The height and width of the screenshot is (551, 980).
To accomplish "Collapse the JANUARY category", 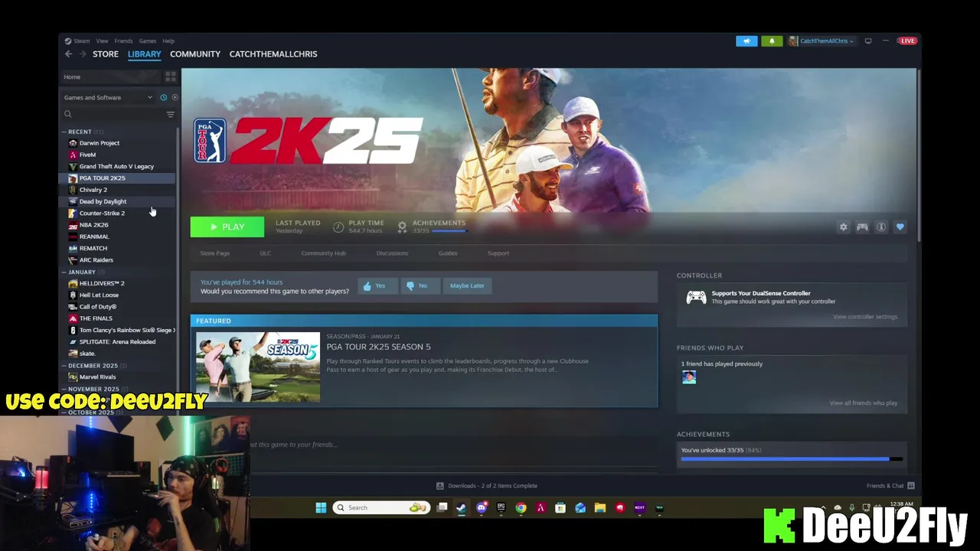I will [x=64, y=272].
